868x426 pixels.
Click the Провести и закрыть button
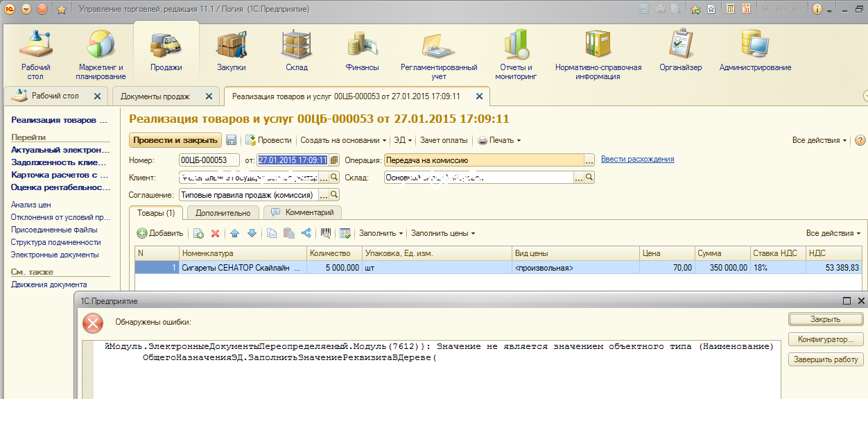[x=175, y=140]
